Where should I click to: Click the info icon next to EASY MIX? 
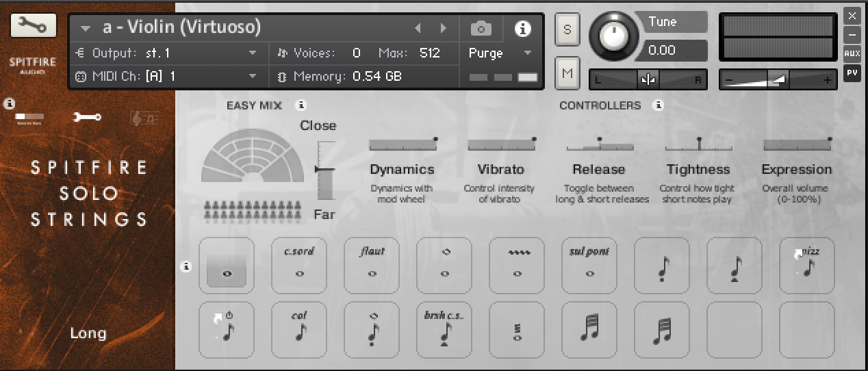[300, 105]
